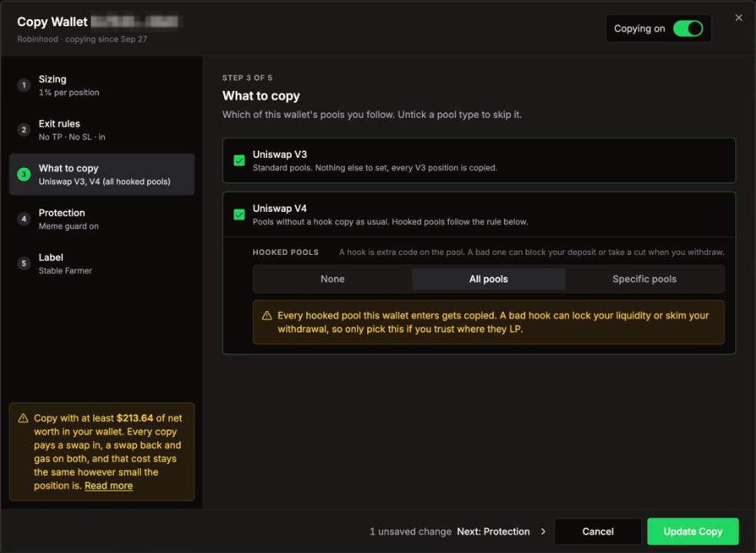The height and width of the screenshot is (553, 756).
Task: Click the 'HOOKED POOLS' heading
Action: (286, 253)
